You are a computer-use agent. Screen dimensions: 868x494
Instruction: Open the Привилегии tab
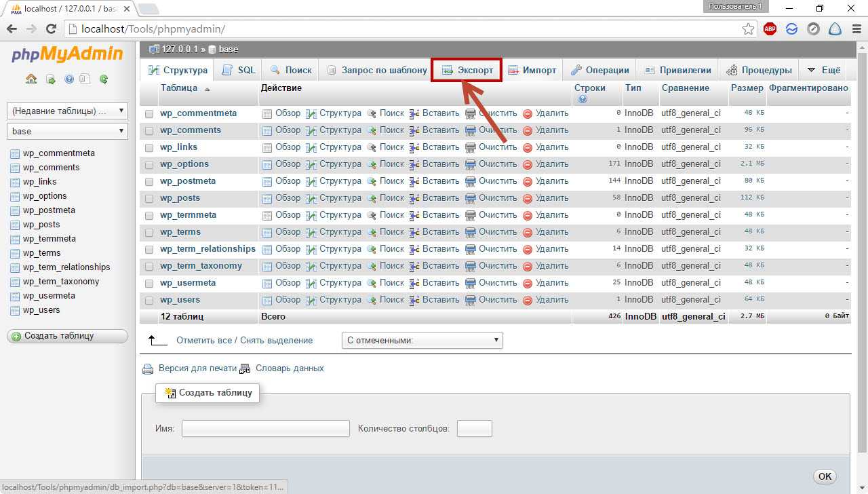coord(677,70)
